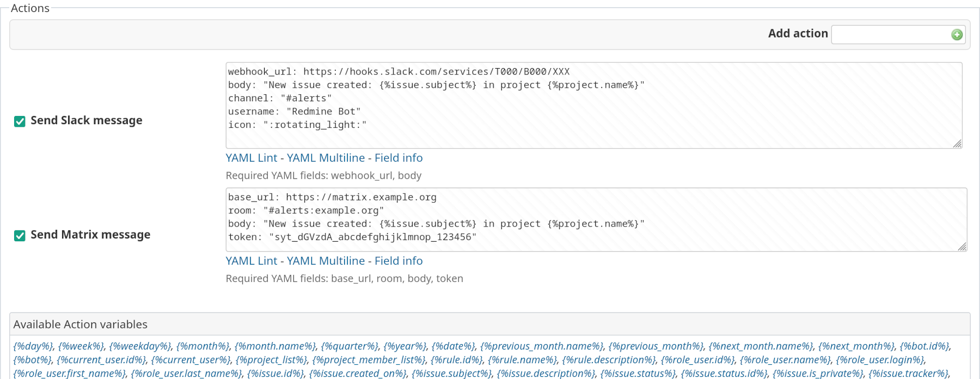Viewport: 980px width, 379px height.
Task: Grab Matrix textarea resize handle
Action: [x=962, y=247]
